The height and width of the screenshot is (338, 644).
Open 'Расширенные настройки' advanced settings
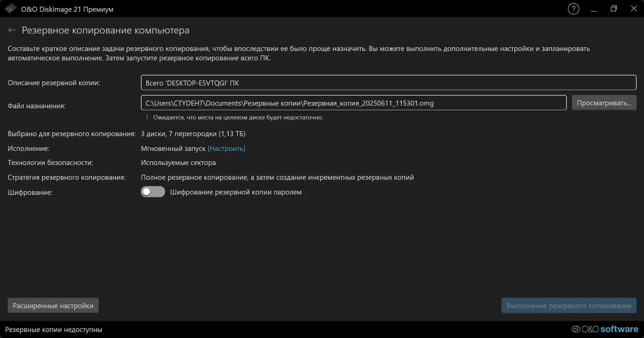53,305
